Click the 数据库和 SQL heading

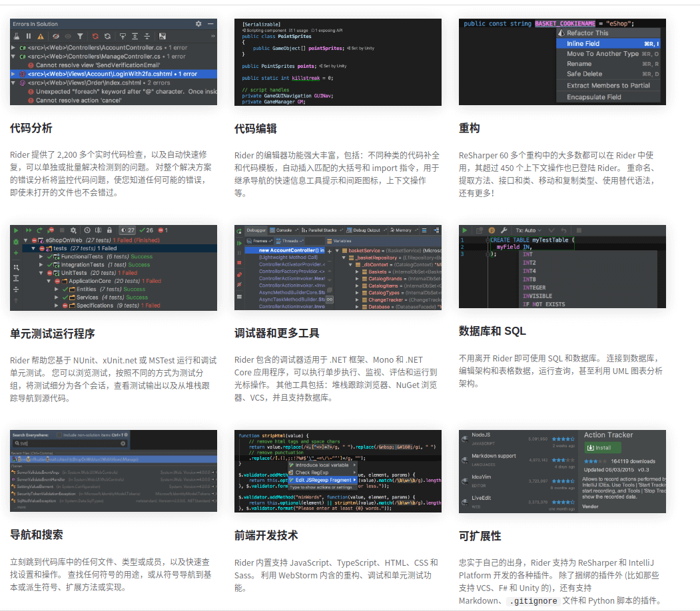(492, 331)
